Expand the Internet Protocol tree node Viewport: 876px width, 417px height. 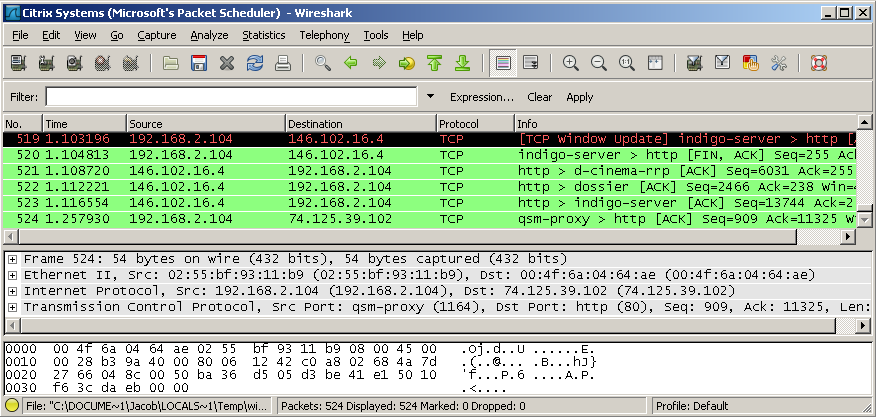[12, 291]
